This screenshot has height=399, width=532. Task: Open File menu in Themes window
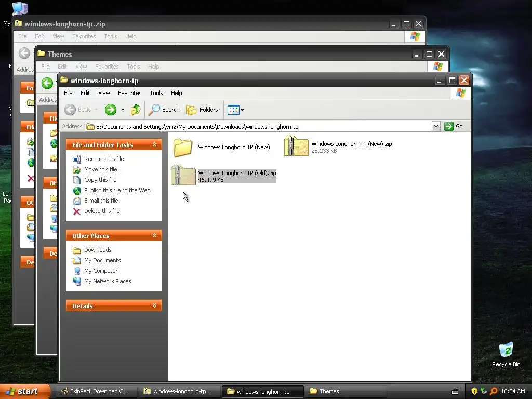pos(46,66)
